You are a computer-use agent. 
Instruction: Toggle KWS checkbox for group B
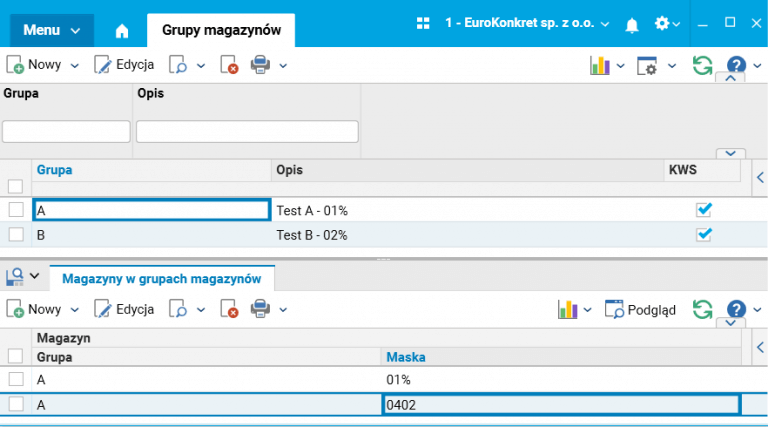click(704, 234)
